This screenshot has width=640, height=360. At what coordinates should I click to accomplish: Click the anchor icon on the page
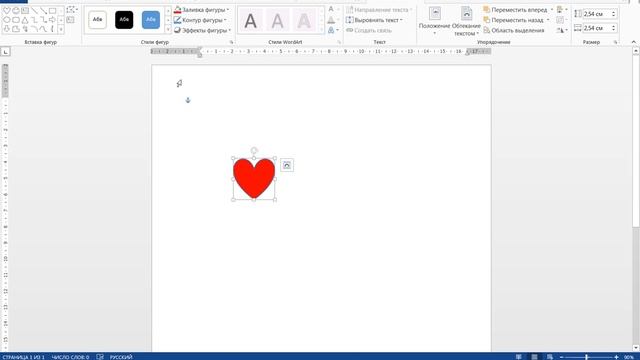point(188,100)
